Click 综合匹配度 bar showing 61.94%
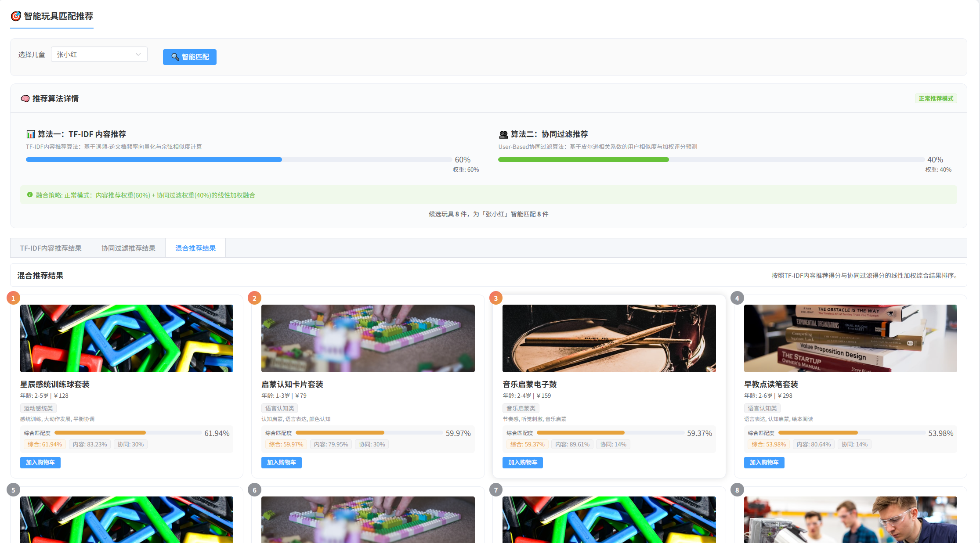 (128, 433)
